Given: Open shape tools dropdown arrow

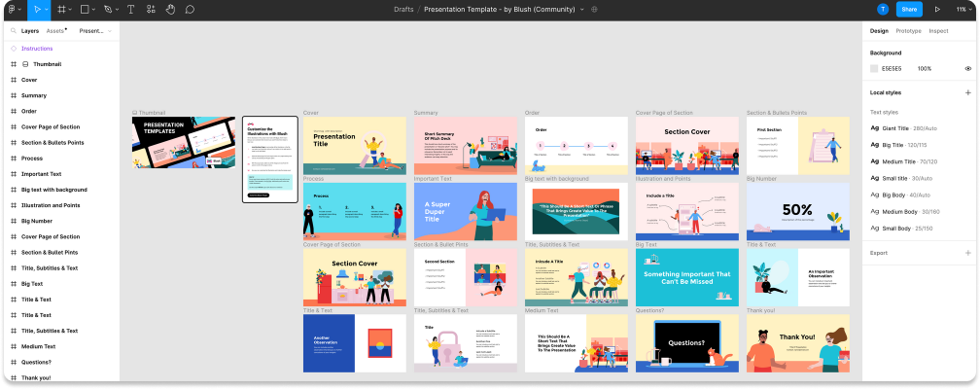Looking at the screenshot, I should tap(93, 10).
